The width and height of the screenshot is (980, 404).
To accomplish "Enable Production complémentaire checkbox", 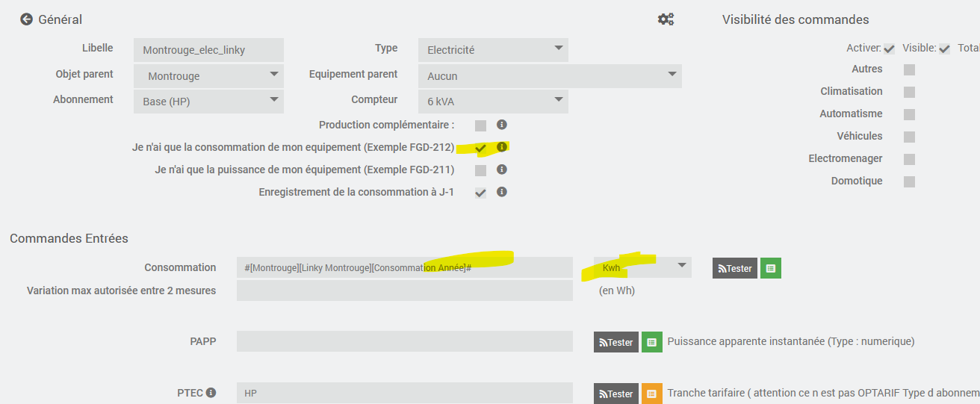I will [x=480, y=125].
